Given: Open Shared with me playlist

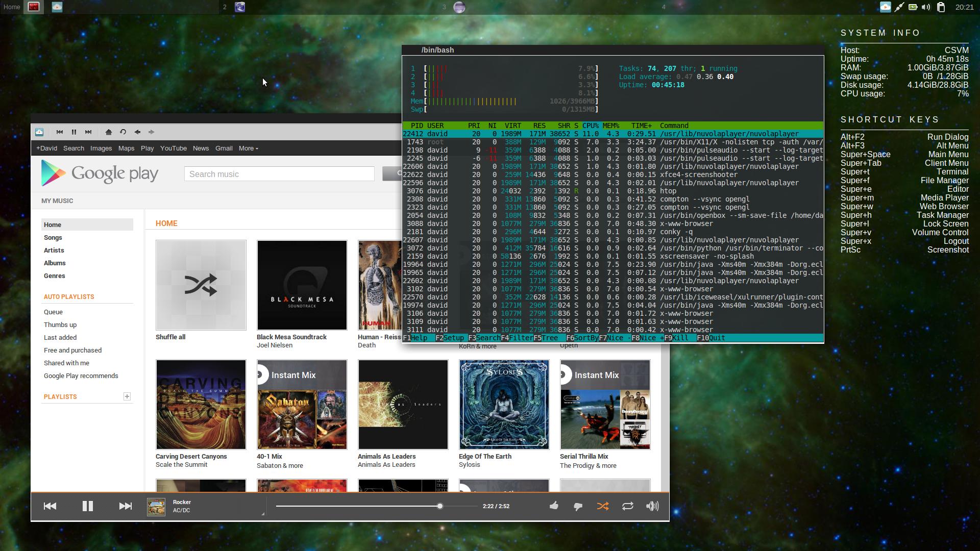Looking at the screenshot, I should [x=66, y=363].
